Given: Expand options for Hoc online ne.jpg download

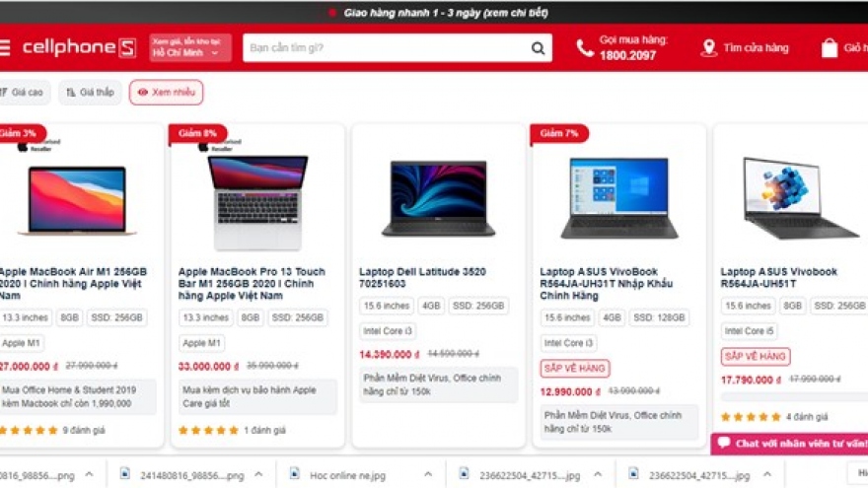Looking at the screenshot, I should (x=428, y=474).
